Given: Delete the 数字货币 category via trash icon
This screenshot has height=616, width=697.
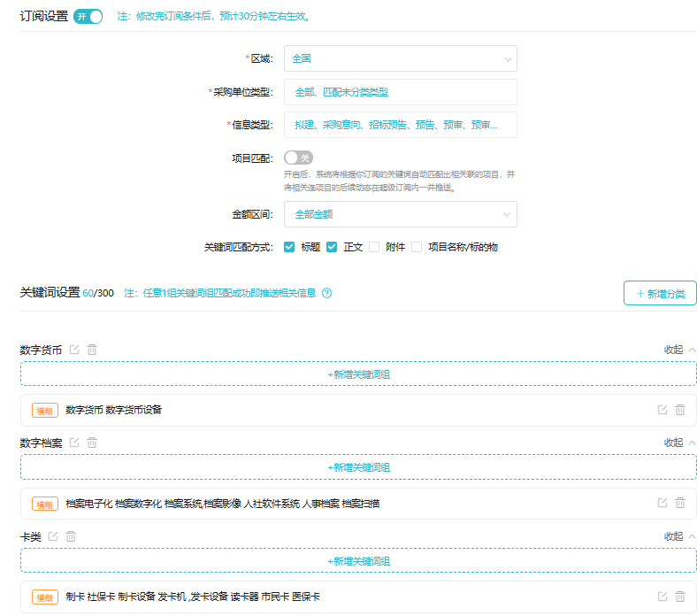Looking at the screenshot, I should point(92,350).
